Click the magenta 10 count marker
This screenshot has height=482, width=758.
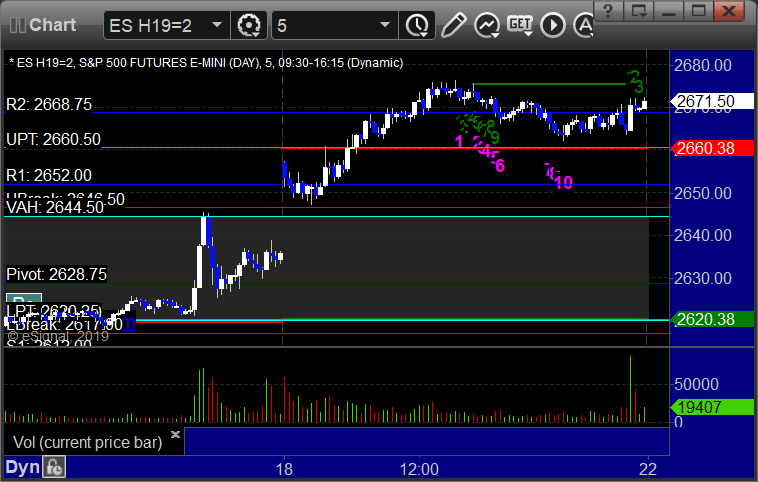[x=564, y=182]
